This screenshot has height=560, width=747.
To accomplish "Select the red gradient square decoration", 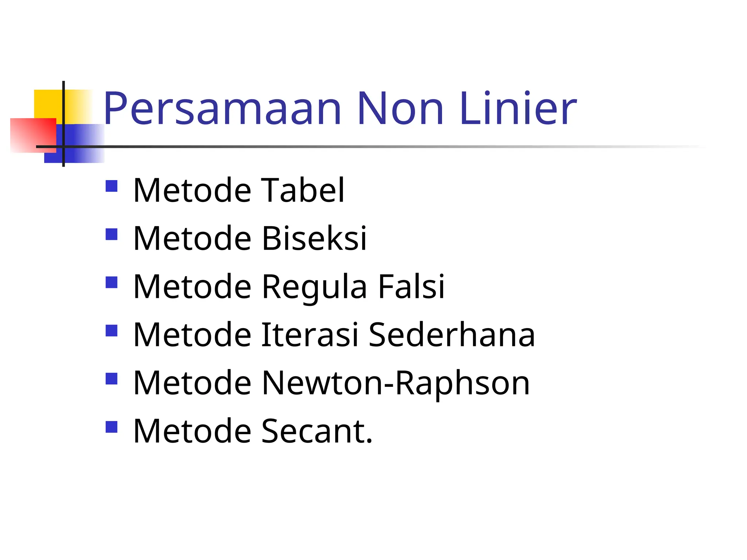I will point(33,135).
